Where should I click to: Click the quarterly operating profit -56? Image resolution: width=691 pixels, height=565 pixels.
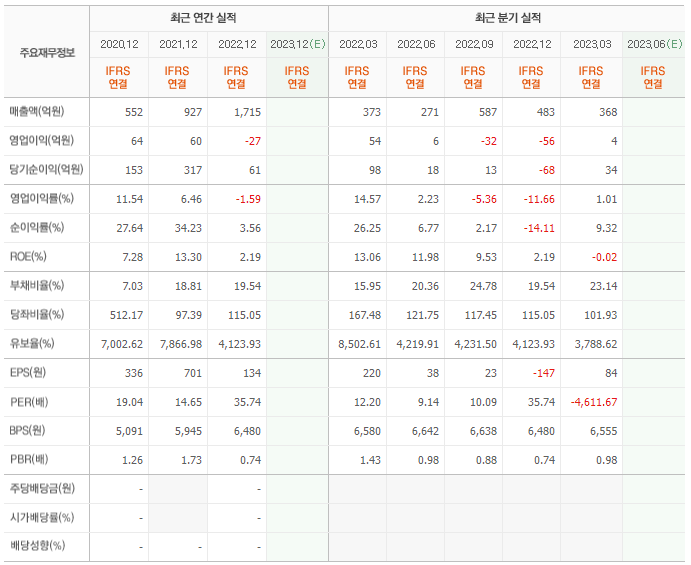click(x=547, y=141)
